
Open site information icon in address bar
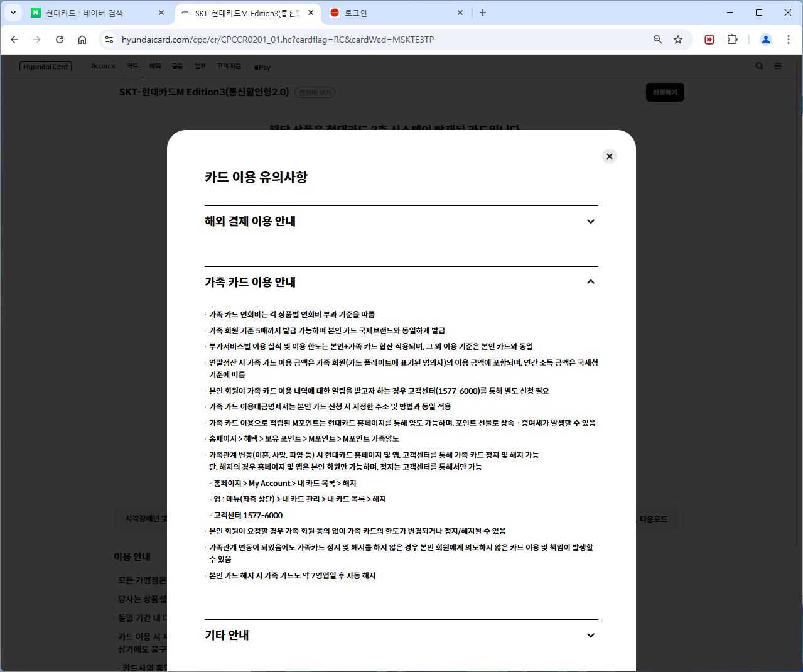point(109,40)
